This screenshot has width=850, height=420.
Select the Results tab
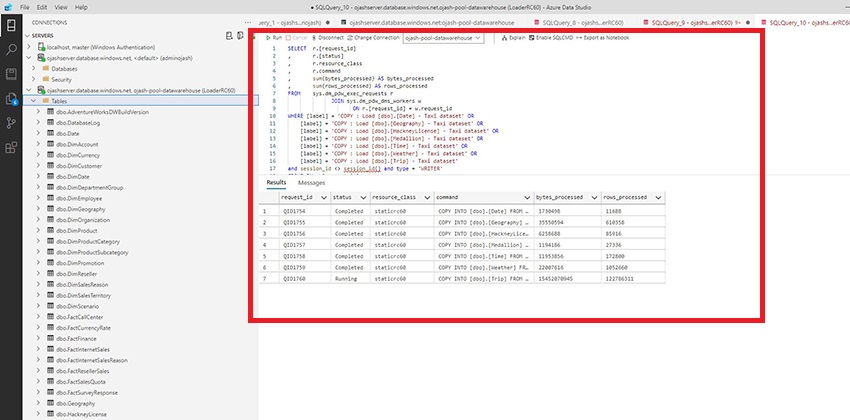pos(276,183)
